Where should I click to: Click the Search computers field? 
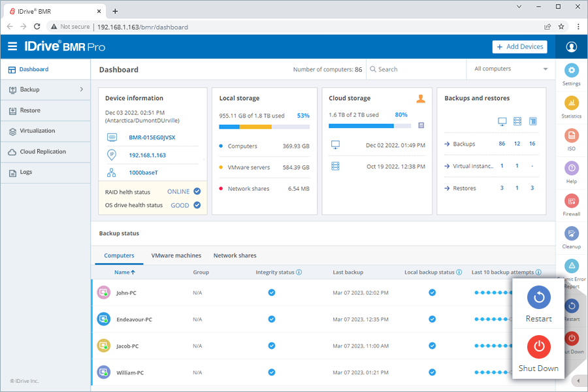coord(416,69)
